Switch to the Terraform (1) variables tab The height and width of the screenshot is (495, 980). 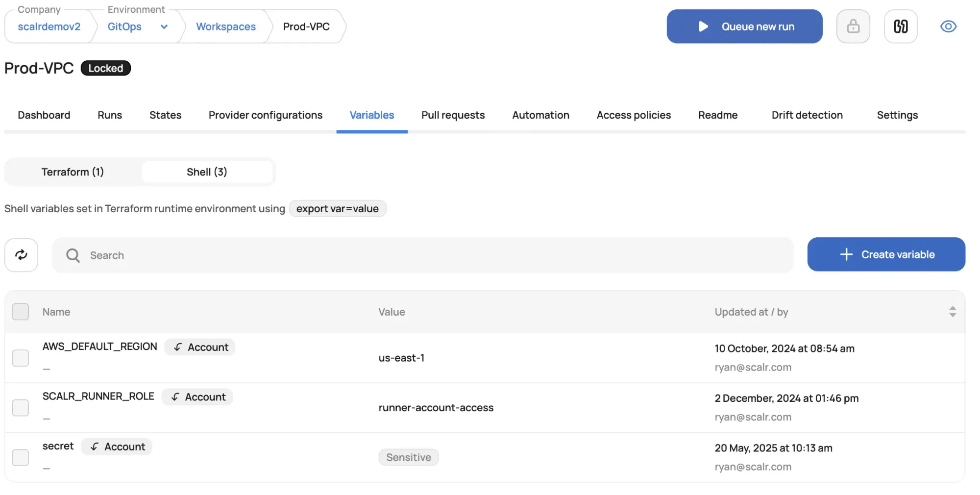point(73,172)
